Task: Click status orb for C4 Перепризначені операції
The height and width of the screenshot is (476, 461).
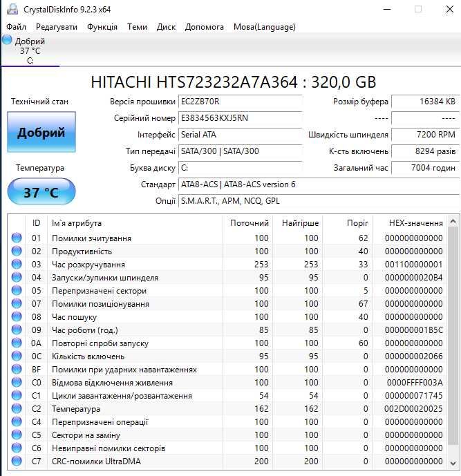Action: (x=17, y=421)
